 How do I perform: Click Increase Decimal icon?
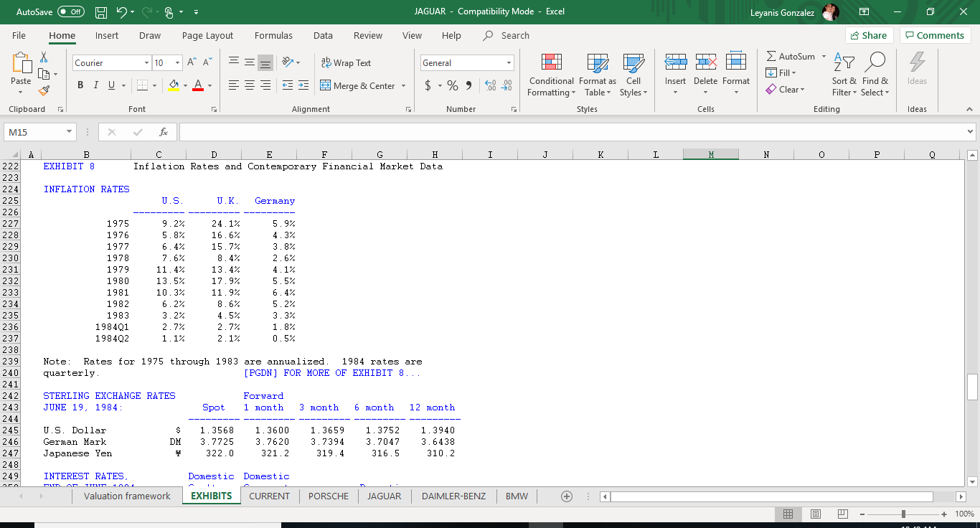click(x=491, y=85)
